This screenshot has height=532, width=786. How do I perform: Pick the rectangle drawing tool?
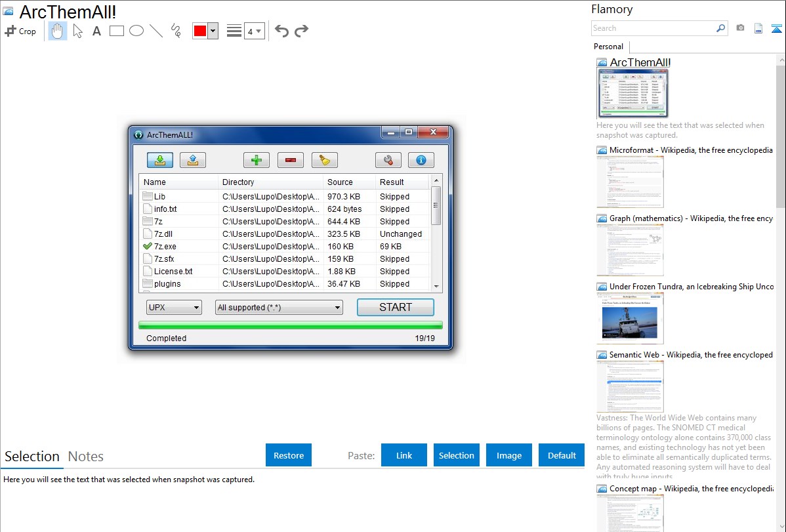point(116,31)
